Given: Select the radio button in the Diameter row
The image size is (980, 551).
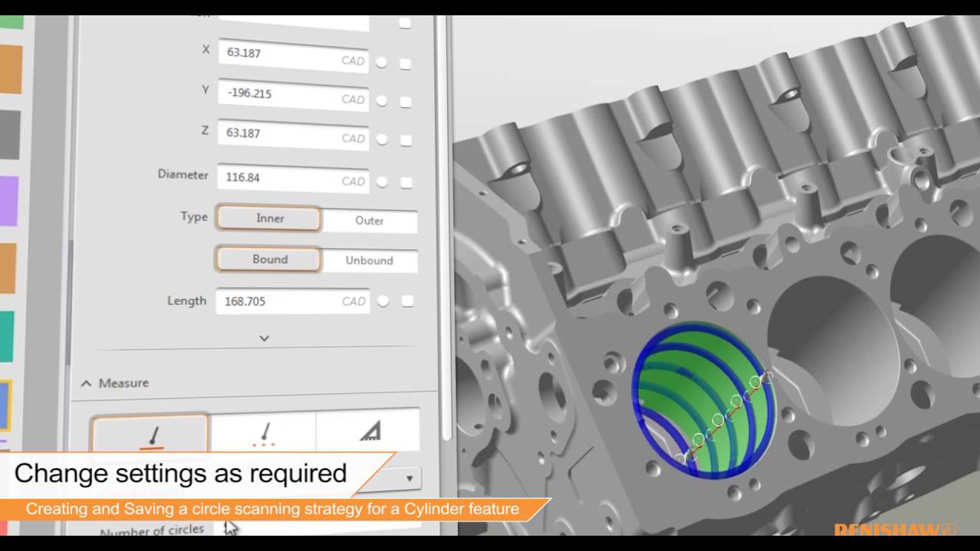Looking at the screenshot, I should pos(382,182).
